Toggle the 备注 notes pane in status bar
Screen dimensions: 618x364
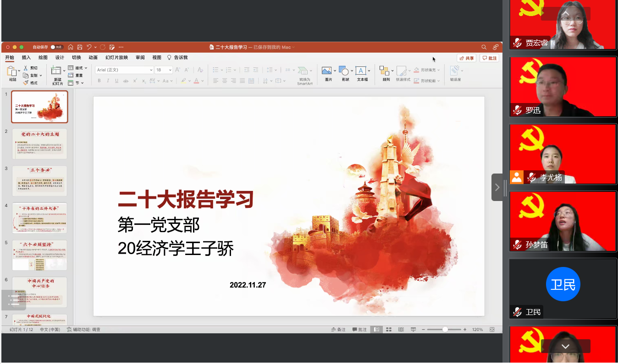tap(338, 330)
